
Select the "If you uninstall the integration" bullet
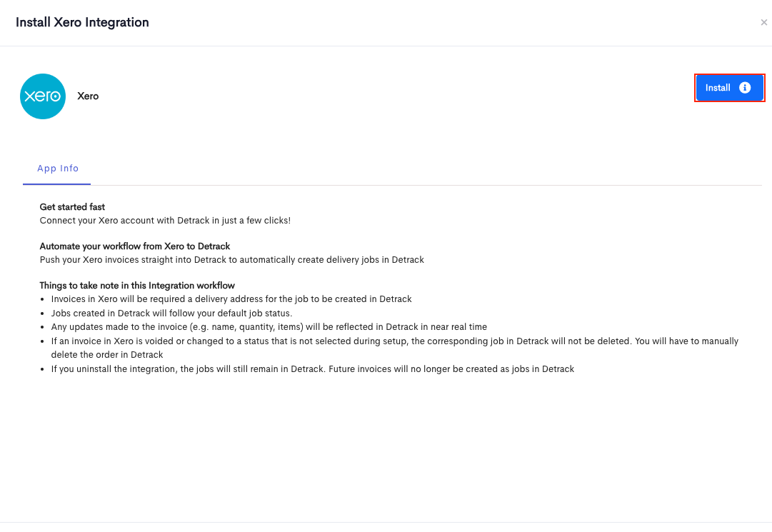[313, 369]
